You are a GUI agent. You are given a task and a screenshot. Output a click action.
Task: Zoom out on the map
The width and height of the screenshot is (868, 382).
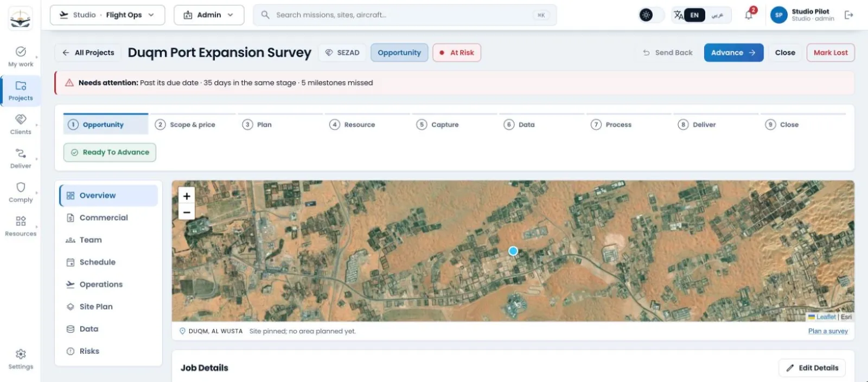click(x=187, y=212)
